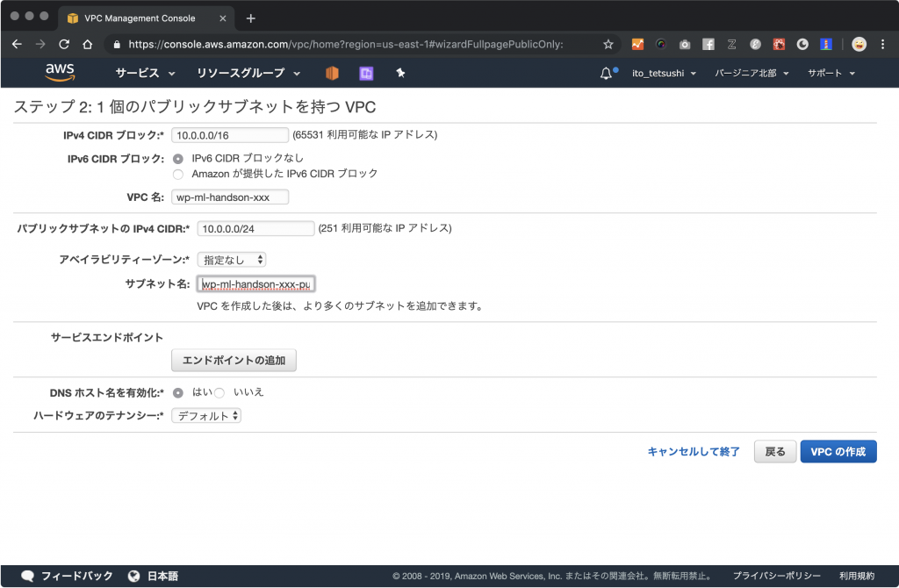
Task: Click the blue square extension icon
Action: 825,44
